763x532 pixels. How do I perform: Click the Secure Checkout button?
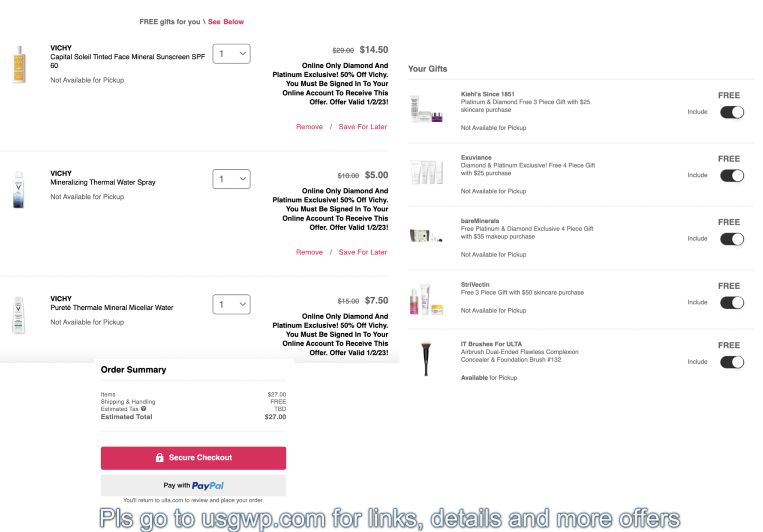pyautogui.click(x=193, y=458)
